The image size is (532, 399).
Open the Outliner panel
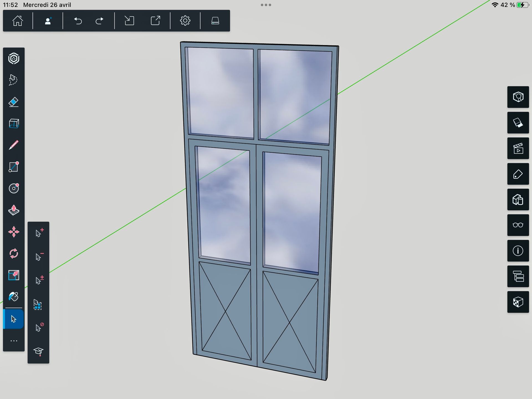click(x=518, y=276)
